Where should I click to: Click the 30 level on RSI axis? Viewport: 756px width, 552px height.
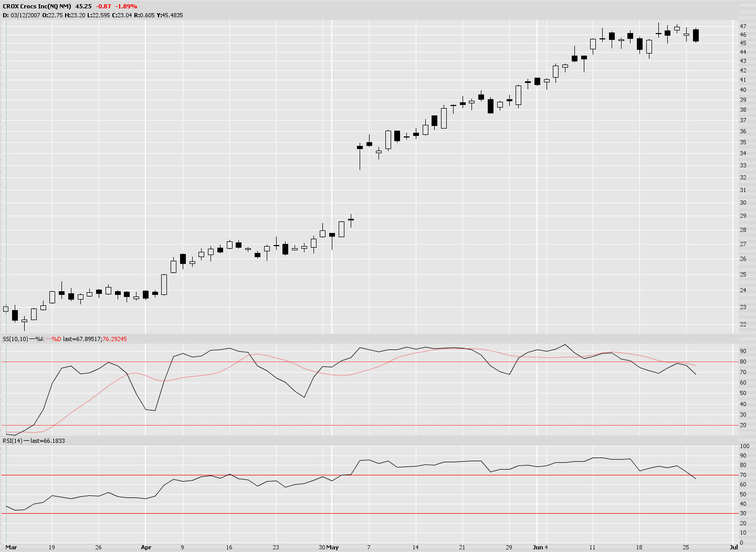743,514
